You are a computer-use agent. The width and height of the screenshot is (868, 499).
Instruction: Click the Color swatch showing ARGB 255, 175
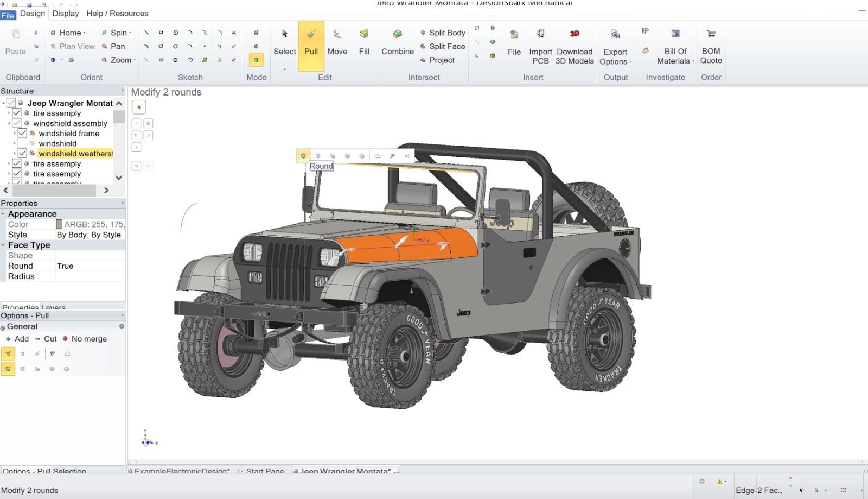(60, 224)
